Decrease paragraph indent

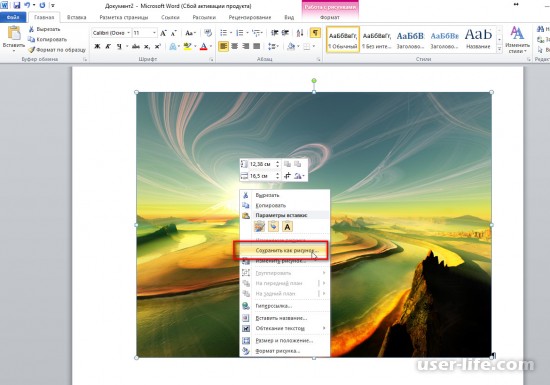275,33
